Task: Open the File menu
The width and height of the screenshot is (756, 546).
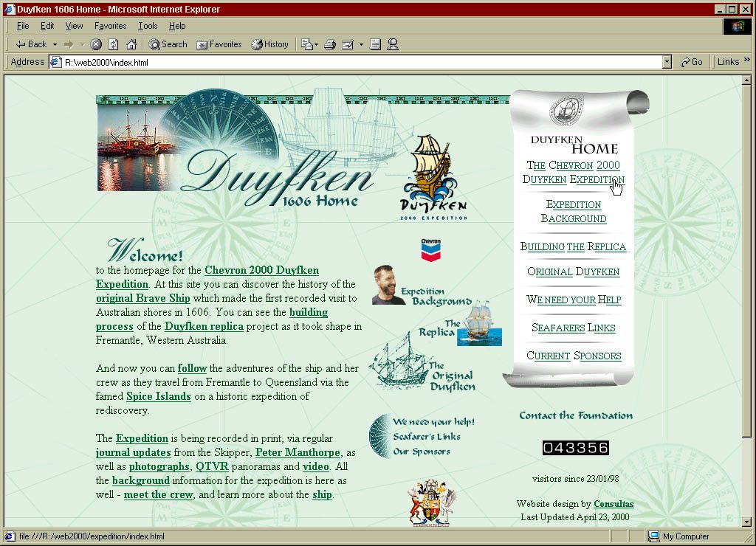Action: click(23, 26)
